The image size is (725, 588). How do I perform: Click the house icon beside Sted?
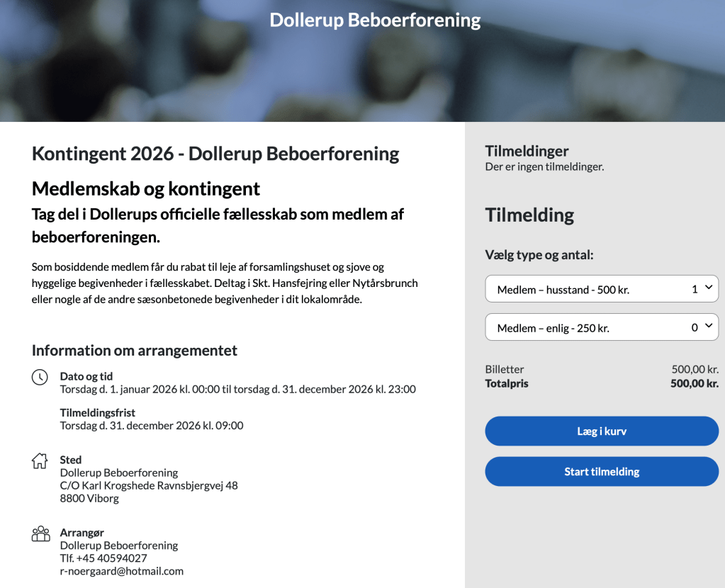[40, 460]
